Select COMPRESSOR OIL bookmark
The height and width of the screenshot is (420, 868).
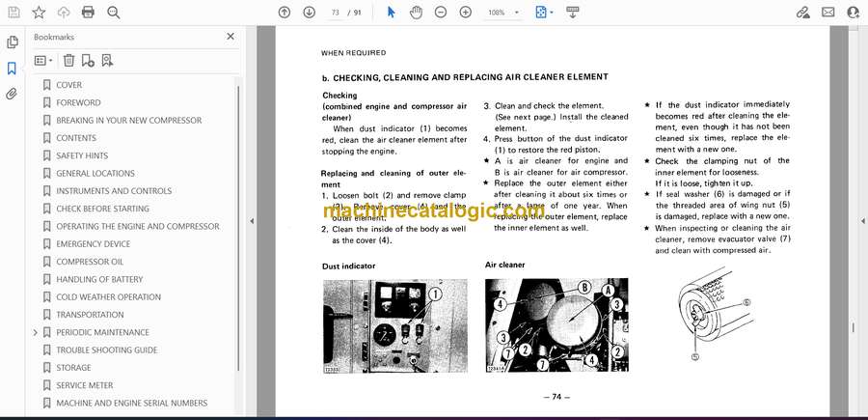coord(90,262)
